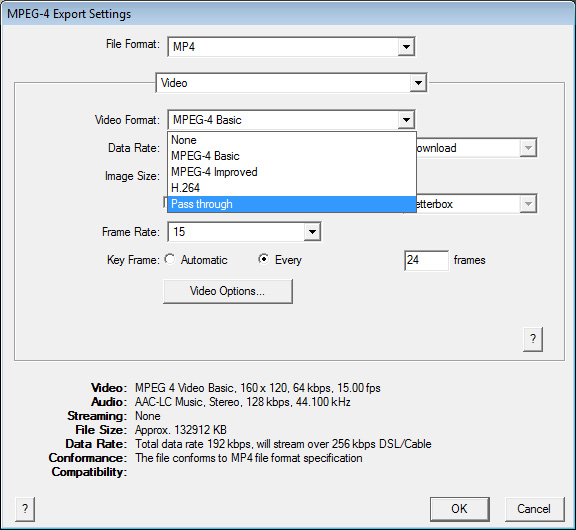
Task: Click the key frame count field showing 24
Action: click(426, 260)
